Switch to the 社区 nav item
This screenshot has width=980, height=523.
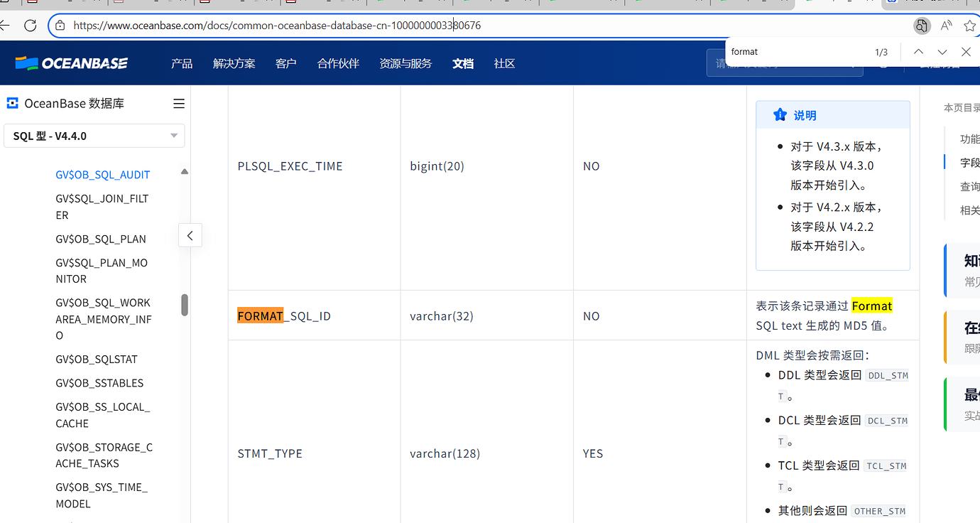tap(504, 63)
